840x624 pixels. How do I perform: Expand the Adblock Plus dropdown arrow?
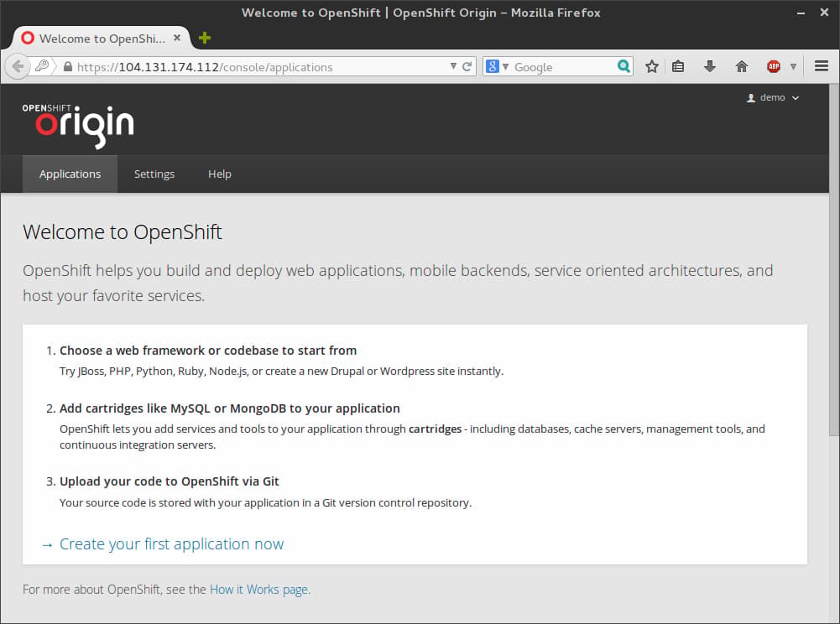(x=793, y=66)
